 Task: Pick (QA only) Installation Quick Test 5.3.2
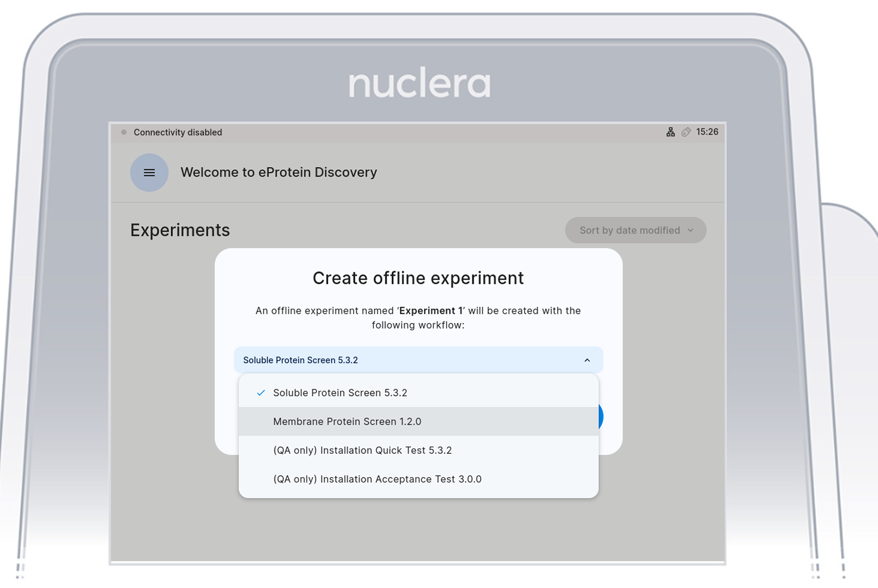click(x=362, y=450)
